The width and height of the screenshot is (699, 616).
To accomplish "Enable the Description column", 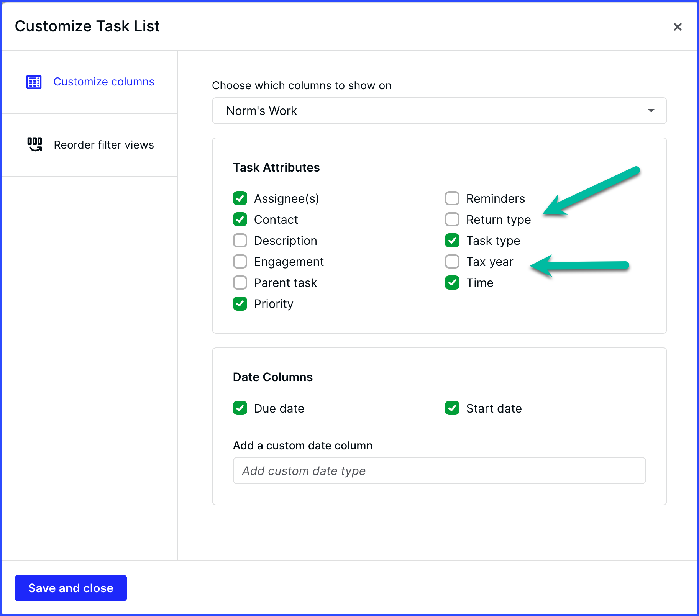I will (x=240, y=241).
